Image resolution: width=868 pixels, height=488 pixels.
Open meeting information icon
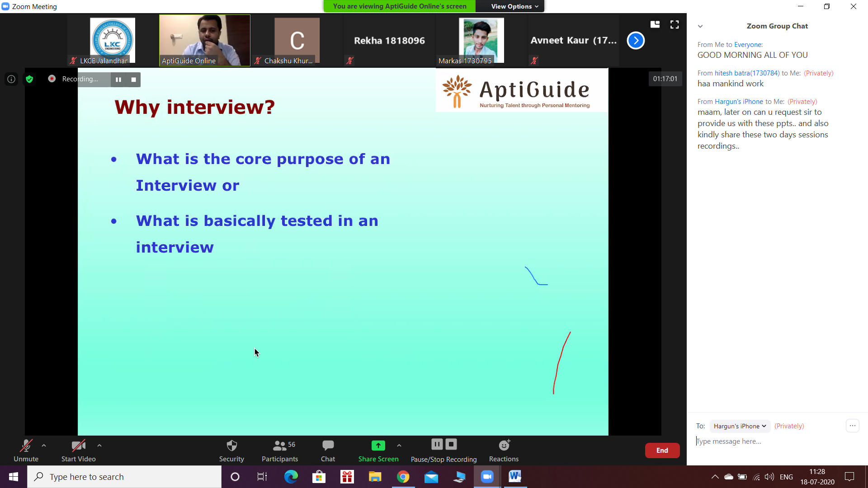click(x=11, y=79)
